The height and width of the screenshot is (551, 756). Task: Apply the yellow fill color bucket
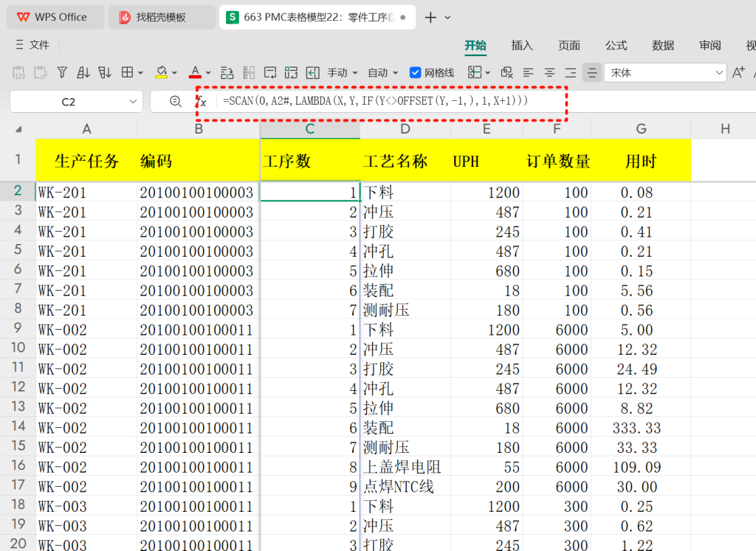(x=162, y=73)
